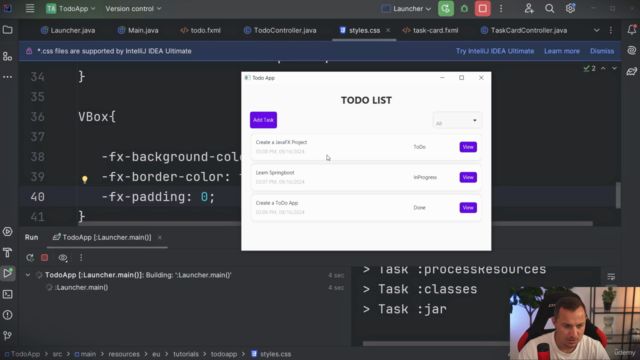Image resolution: width=640 pixels, height=360 pixels.
Task: Stop process in the Run panel toolbar
Action: pyautogui.click(x=44, y=258)
